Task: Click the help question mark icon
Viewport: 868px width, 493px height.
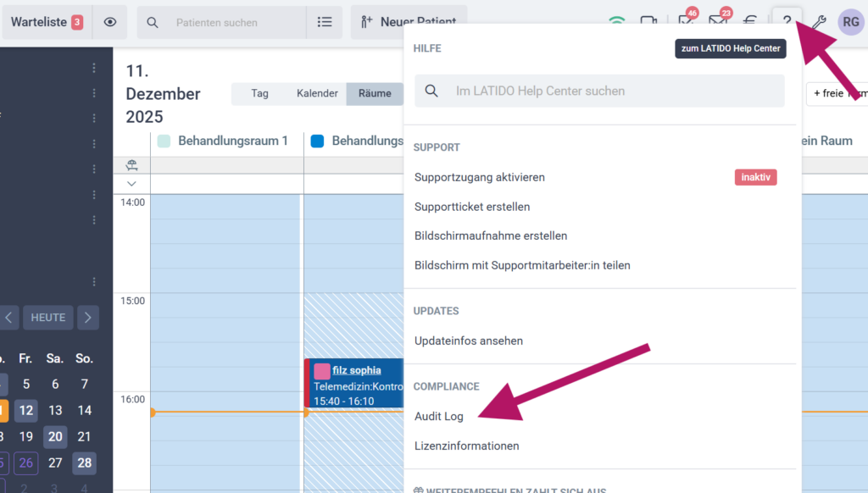Action: tap(787, 22)
